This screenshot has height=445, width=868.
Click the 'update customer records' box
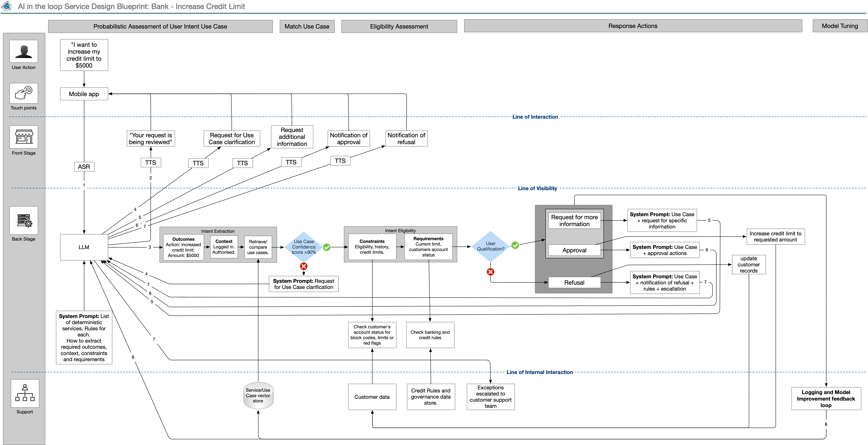749,265
